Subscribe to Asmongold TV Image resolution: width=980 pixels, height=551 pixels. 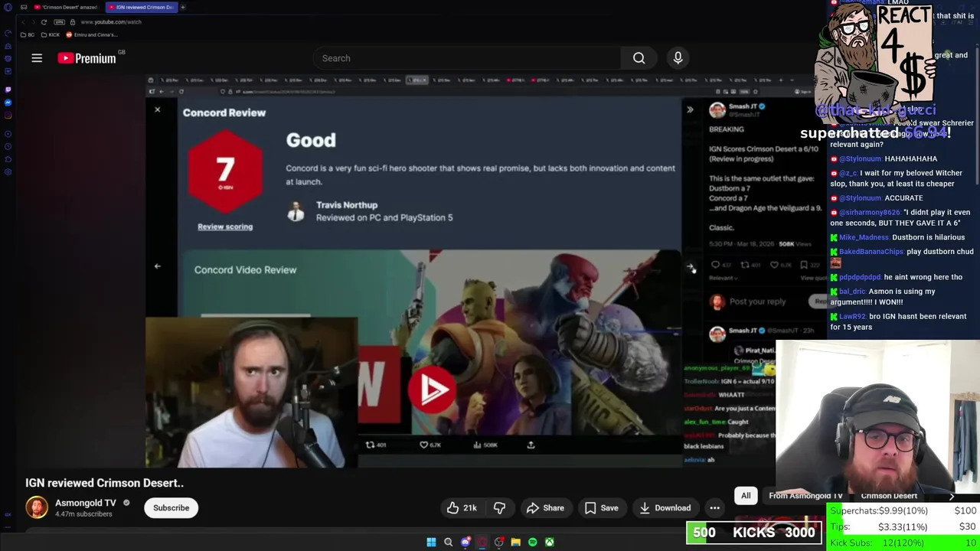tap(171, 508)
